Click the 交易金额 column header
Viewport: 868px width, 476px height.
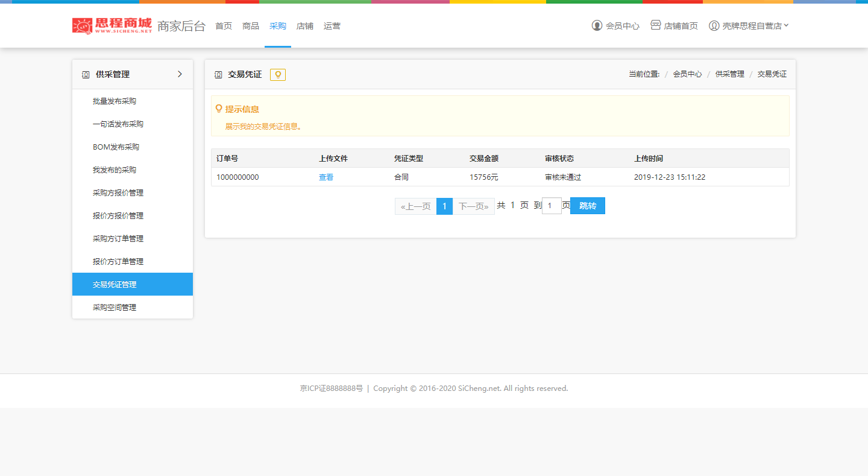tap(484, 159)
